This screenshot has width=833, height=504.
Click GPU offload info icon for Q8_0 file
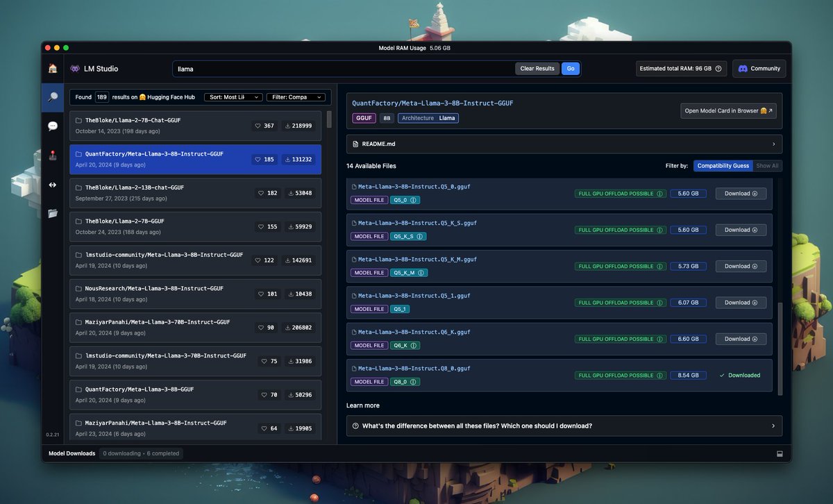pos(659,376)
